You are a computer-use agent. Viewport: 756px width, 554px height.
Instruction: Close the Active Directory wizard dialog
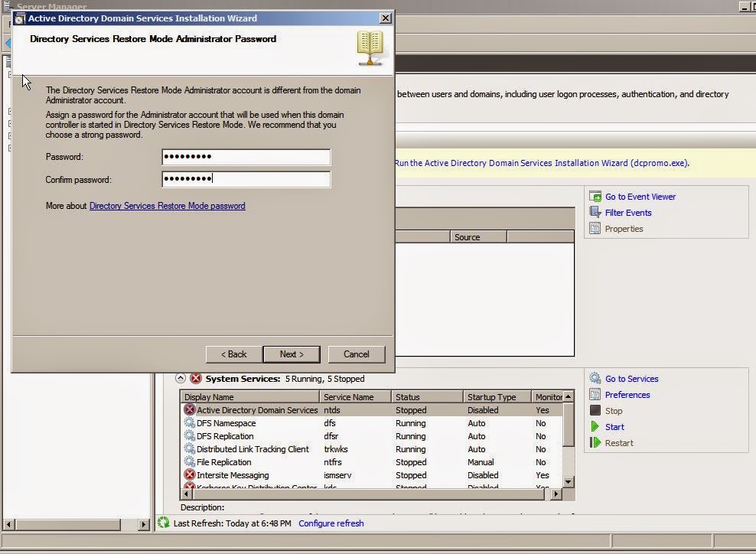click(x=385, y=18)
